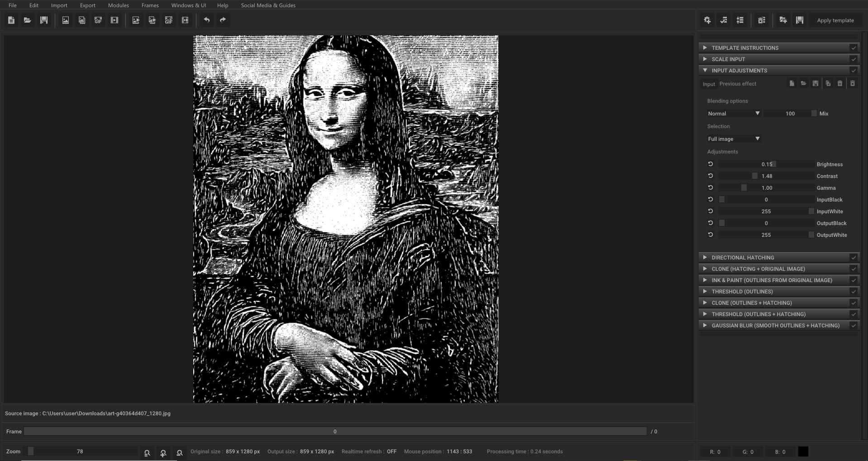Toggle the GAUSSIAN BLUR effect checkbox
The image size is (868, 461).
point(854,325)
